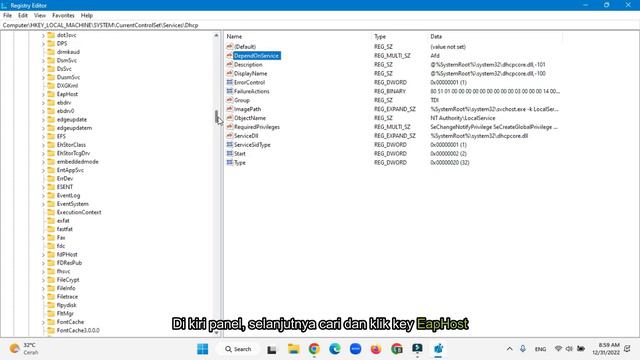Click the registry path address bar
This screenshot has width=640, height=360.
click(x=320, y=25)
